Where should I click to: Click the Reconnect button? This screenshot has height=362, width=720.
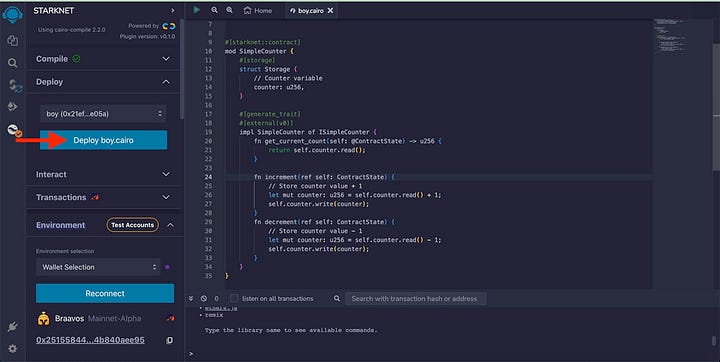(105, 293)
